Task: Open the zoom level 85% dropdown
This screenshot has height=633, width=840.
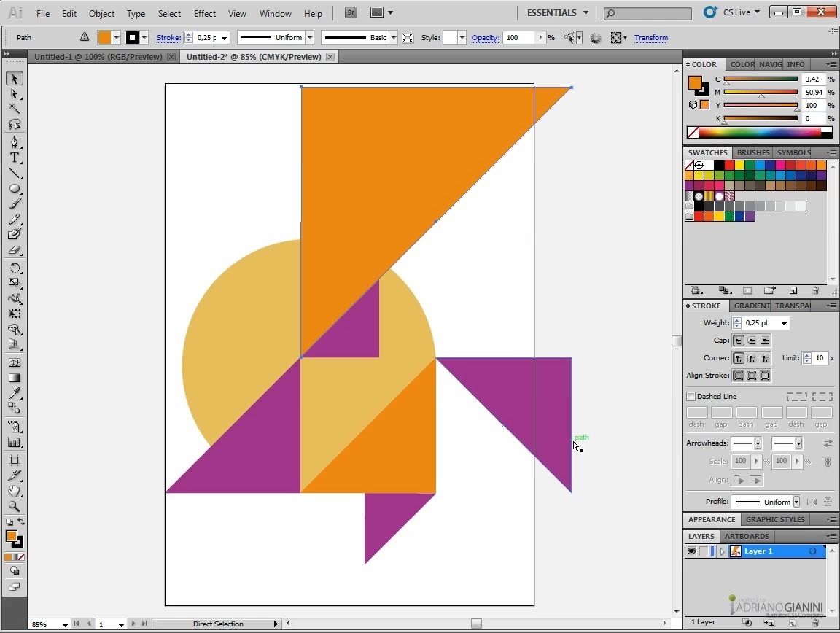Action: (65, 624)
